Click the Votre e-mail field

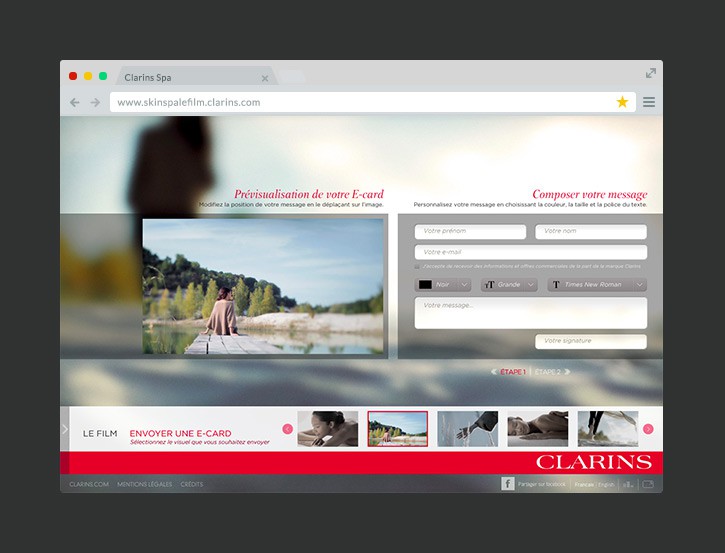click(x=531, y=252)
